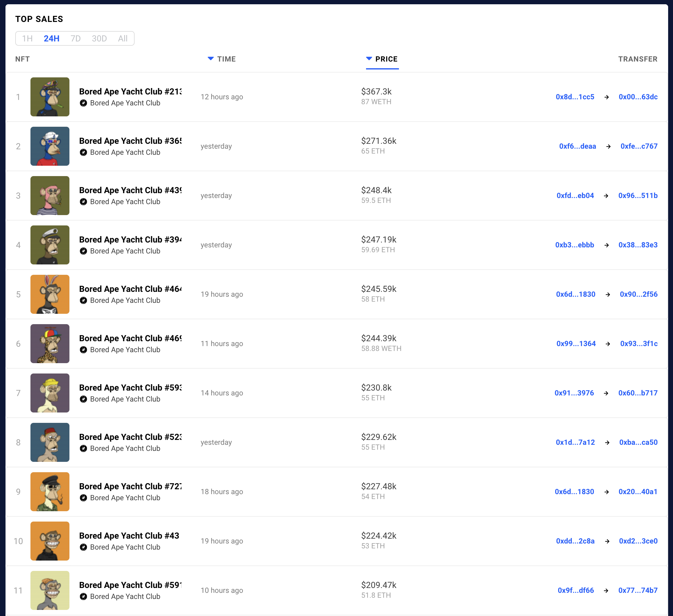Open buyer address 0x90...2f56

639,294
